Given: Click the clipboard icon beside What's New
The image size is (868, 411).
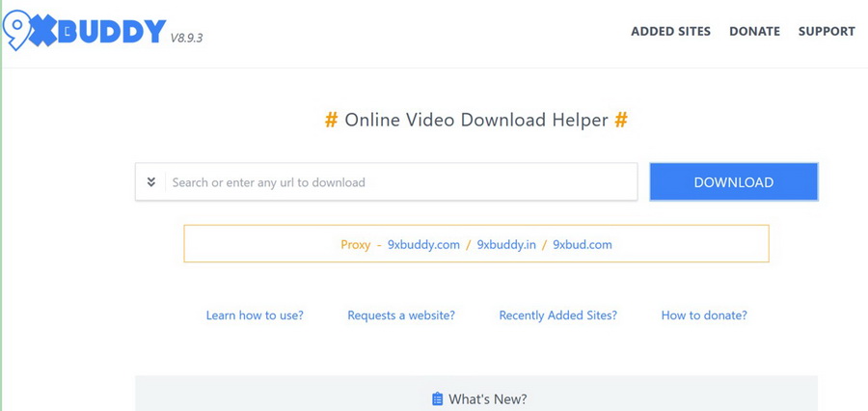Looking at the screenshot, I should coord(437,398).
